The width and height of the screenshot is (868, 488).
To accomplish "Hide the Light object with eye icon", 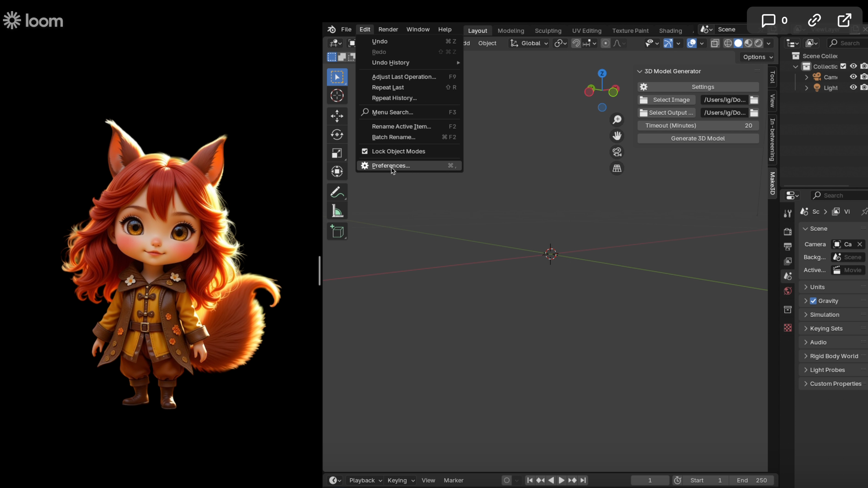I will point(853,87).
